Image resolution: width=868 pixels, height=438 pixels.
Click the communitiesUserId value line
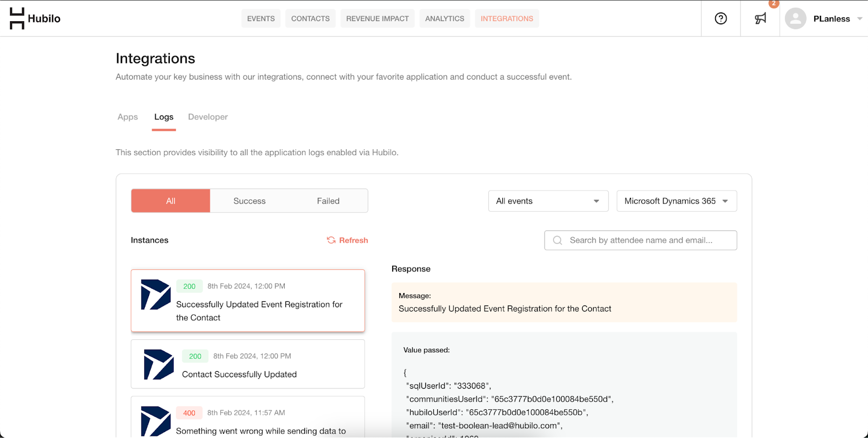(x=510, y=399)
